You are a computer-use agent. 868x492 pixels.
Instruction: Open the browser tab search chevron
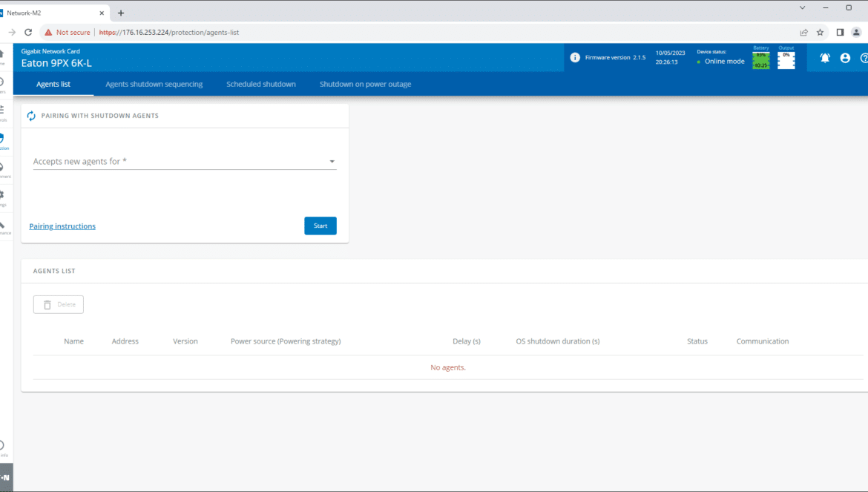click(802, 7)
